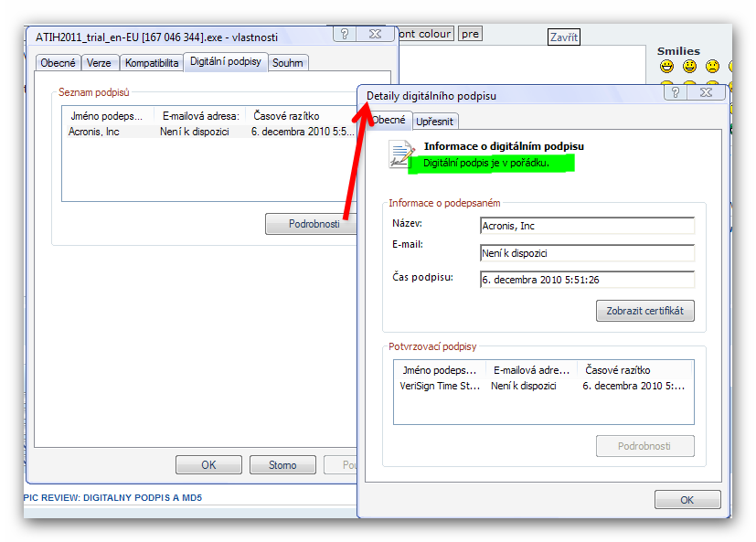This screenshot has height=542, width=756.
Task: Click Jméno podeps... header in Potvrzovací podpisy
Action: [439, 370]
